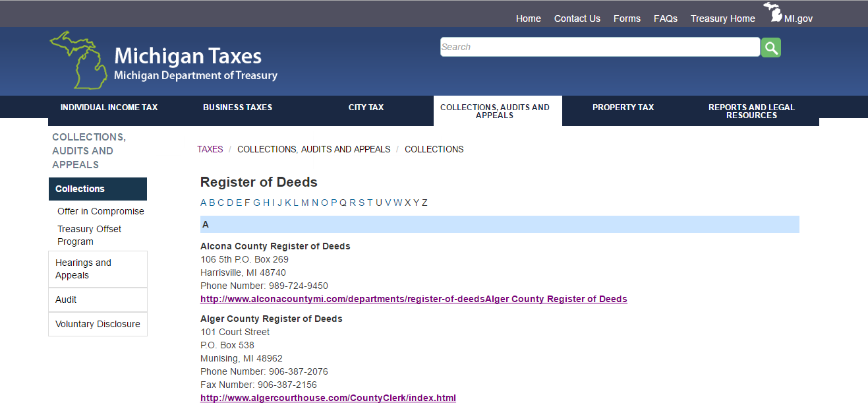Image resolution: width=868 pixels, height=409 pixels.
Task: Open the Treasury Offset Program page
Action: pos(89,235)
